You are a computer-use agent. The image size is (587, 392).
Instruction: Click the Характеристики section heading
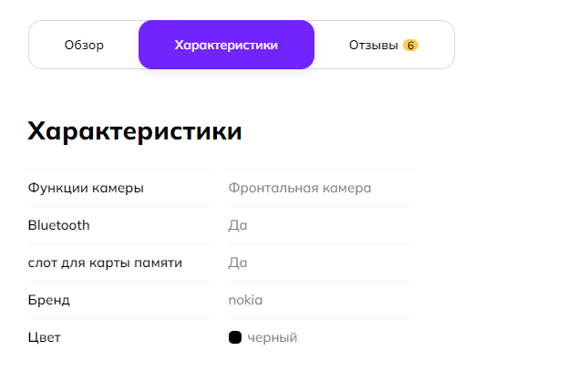[135, 131]
